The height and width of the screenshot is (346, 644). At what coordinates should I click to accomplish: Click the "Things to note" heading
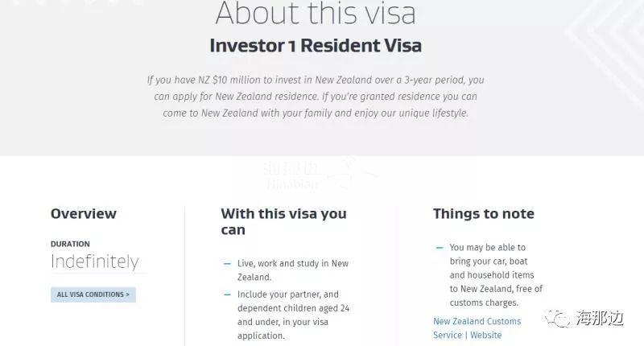(483, 214)
